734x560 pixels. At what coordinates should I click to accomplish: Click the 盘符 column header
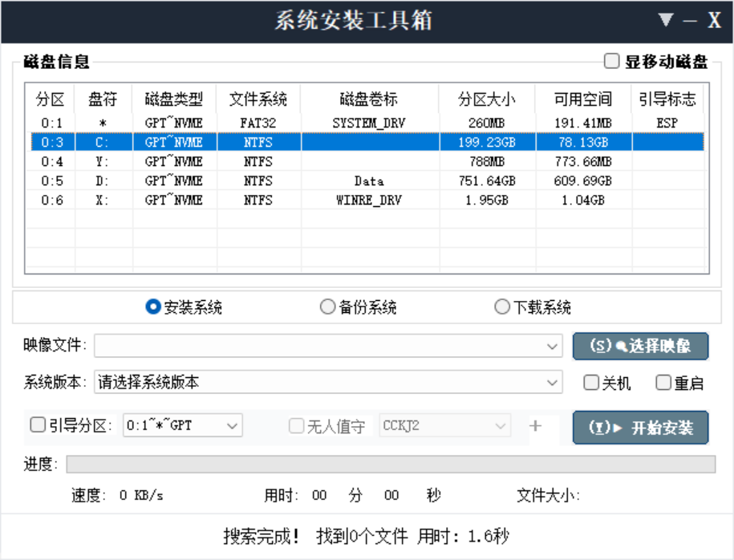click(103, 99)
